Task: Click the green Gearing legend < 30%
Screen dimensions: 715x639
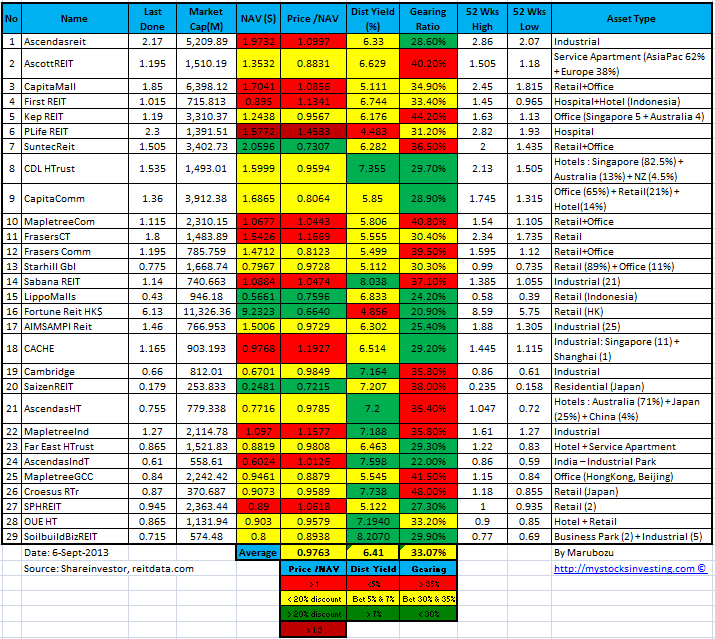Action: click(428, 614)
